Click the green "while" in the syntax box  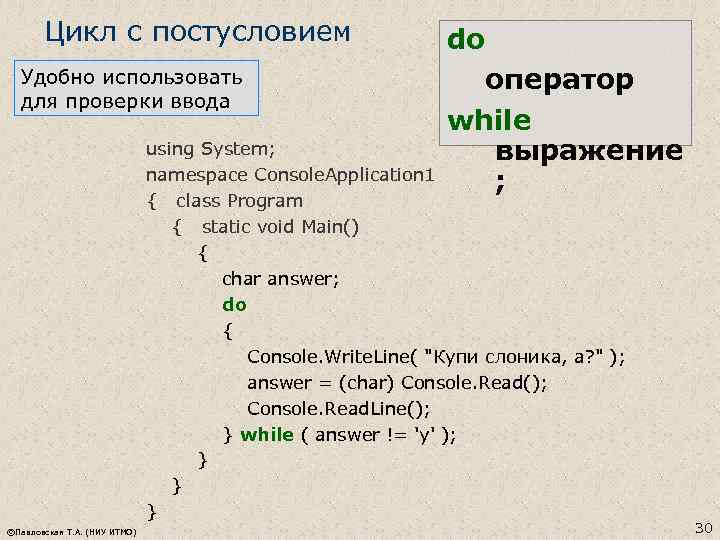tap(489, 120)
